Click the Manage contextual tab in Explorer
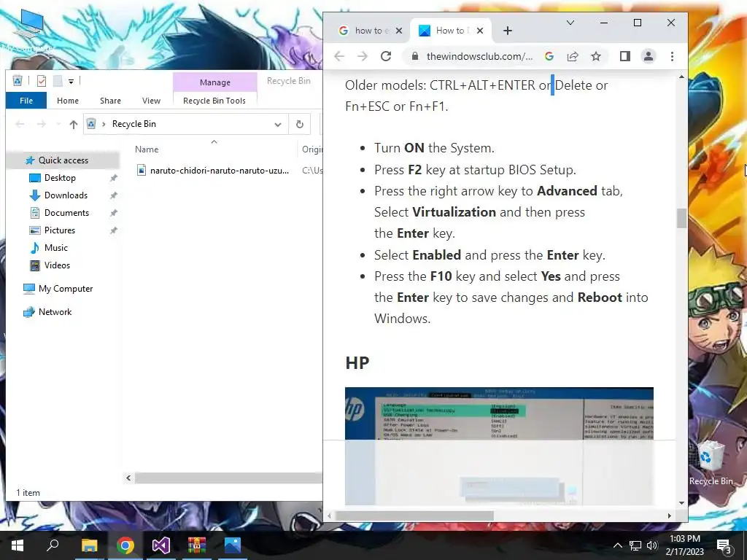Screen dimensions: 747x560 coord(215,82)
